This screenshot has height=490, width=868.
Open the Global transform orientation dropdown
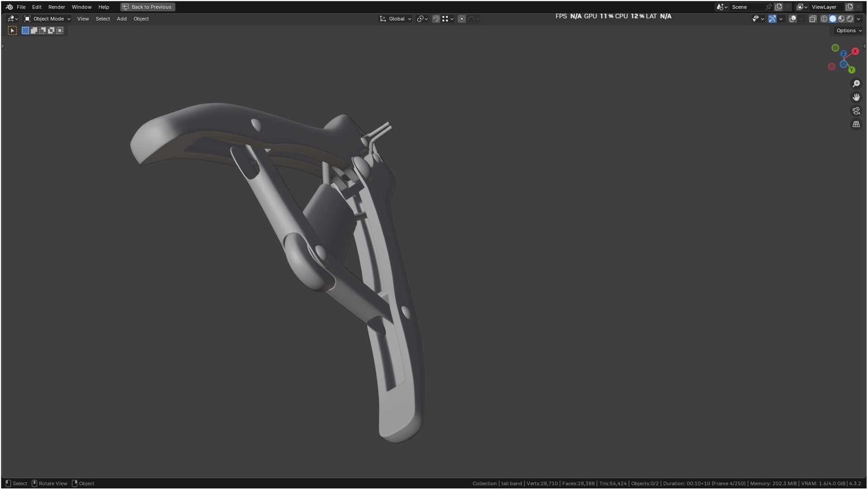[x=395, y=19]
